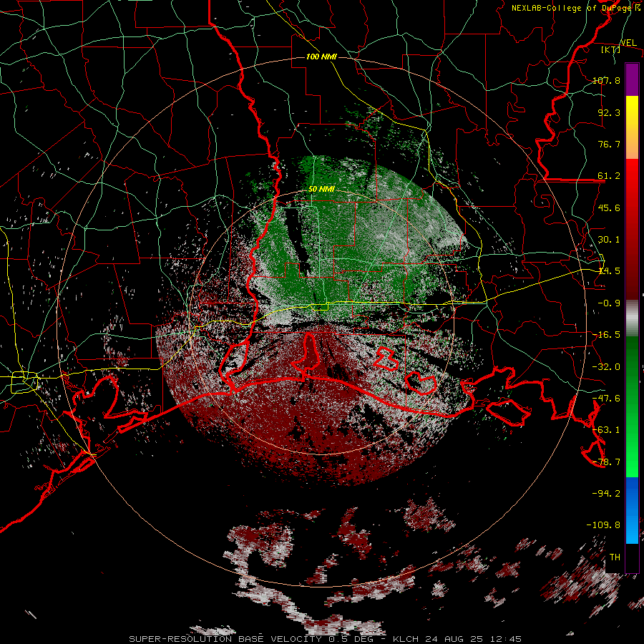Screen dimensions: 644x644
Task: Click the 50 NMI range ring label
Action: pyautogui.click(x=321, y=189)
